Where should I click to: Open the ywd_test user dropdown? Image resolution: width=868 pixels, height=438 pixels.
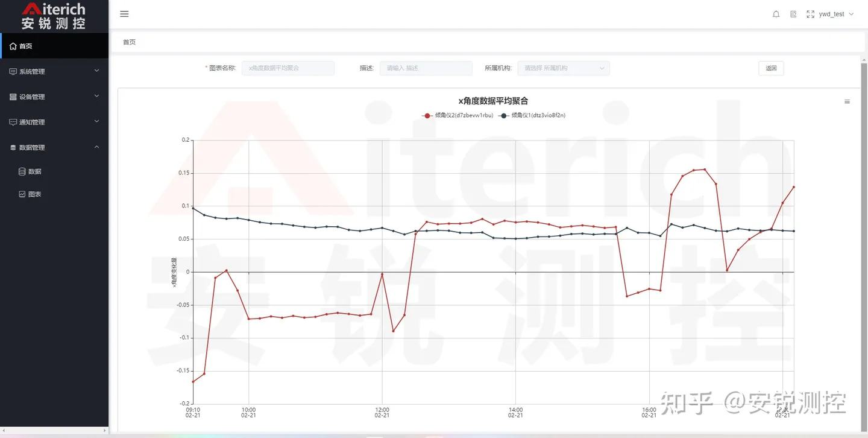836,14
